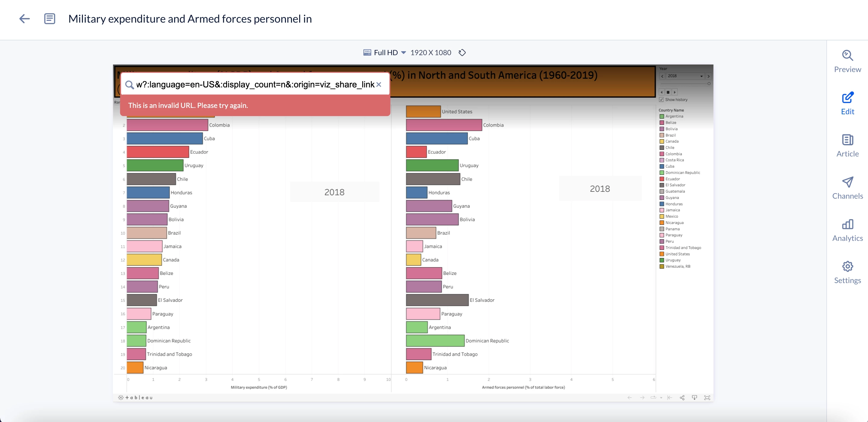Open the Article tab

point(847,146)
